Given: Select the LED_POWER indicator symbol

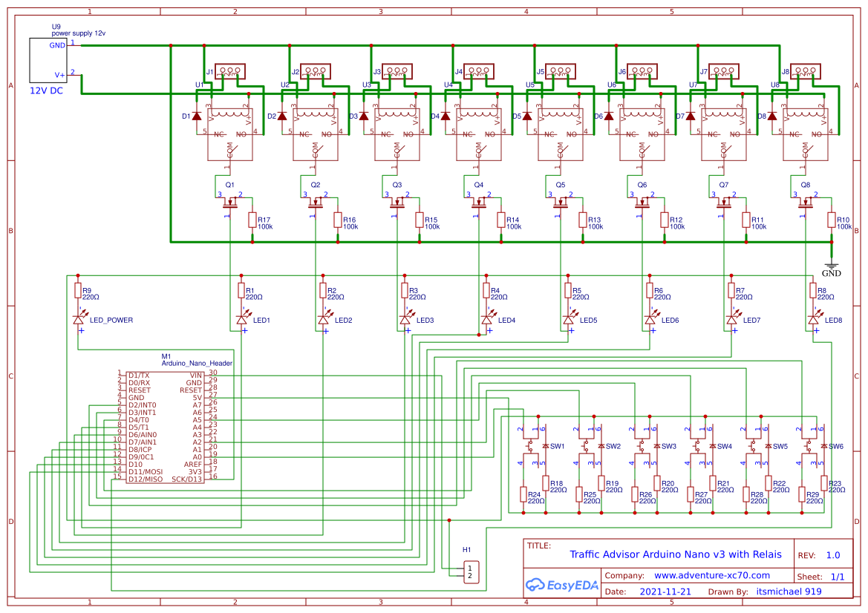Looking at the screenshot, I should click(79, 321).
